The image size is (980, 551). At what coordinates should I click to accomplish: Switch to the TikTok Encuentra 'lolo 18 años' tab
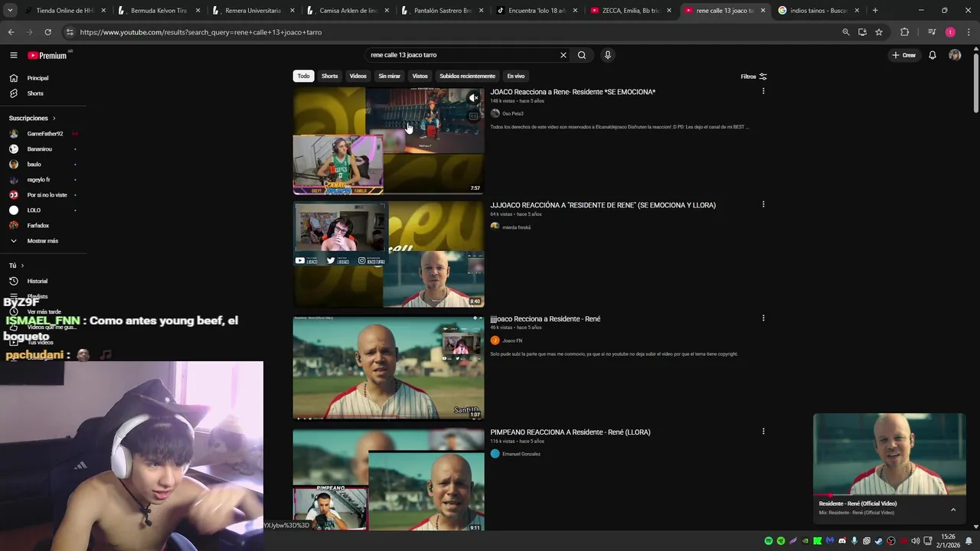pyautogui.click(x=537, y=11)
